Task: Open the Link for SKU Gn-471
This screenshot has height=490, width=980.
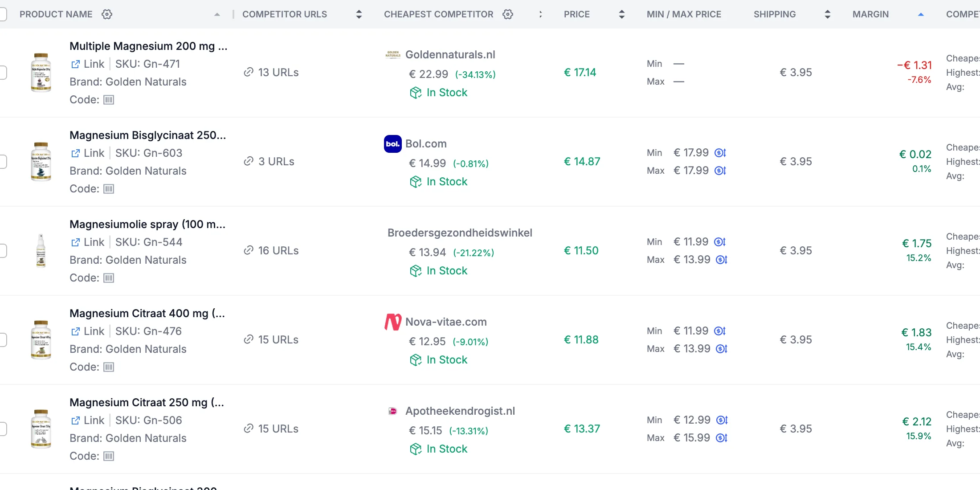Action: [x=88, y=64]
